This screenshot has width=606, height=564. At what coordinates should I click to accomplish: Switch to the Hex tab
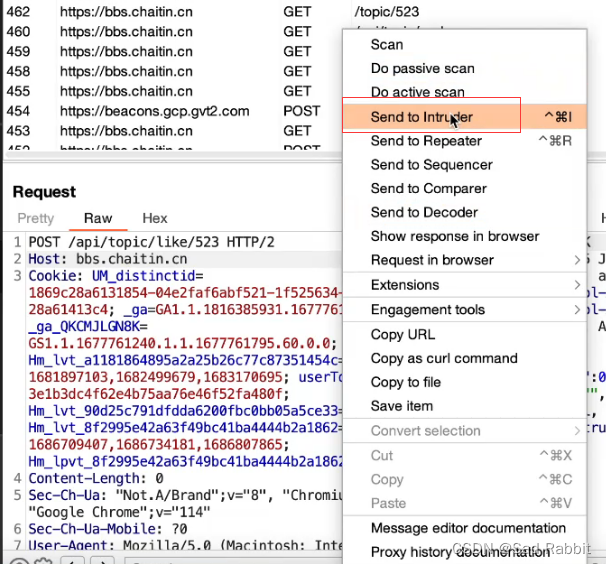[x=155, y=218]
